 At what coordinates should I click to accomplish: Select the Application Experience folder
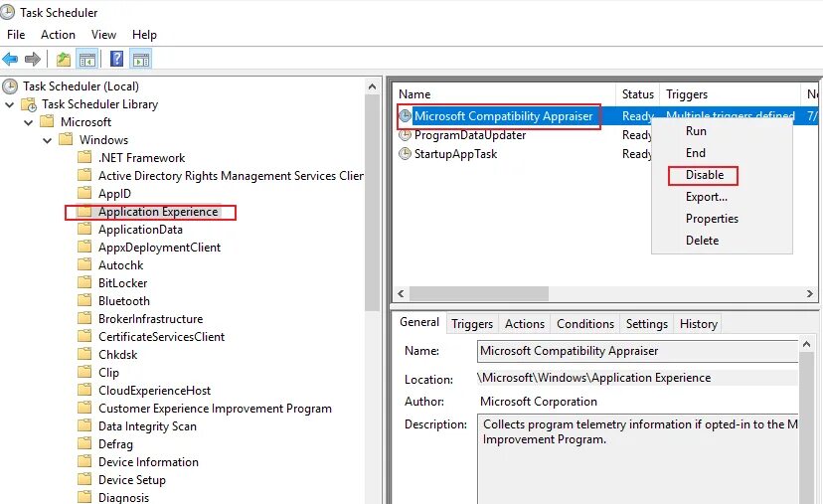point(158,212)
